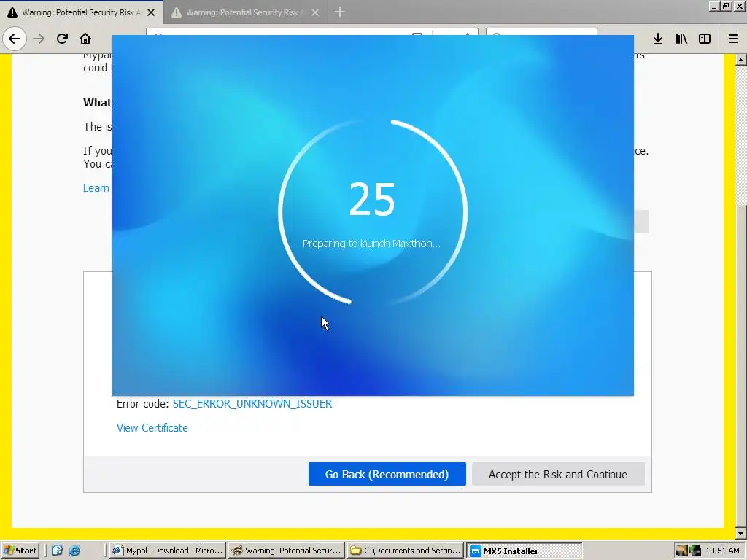Click the page scrollbar down arrow
Screen dimensions: 747x560
coord(741,533)
